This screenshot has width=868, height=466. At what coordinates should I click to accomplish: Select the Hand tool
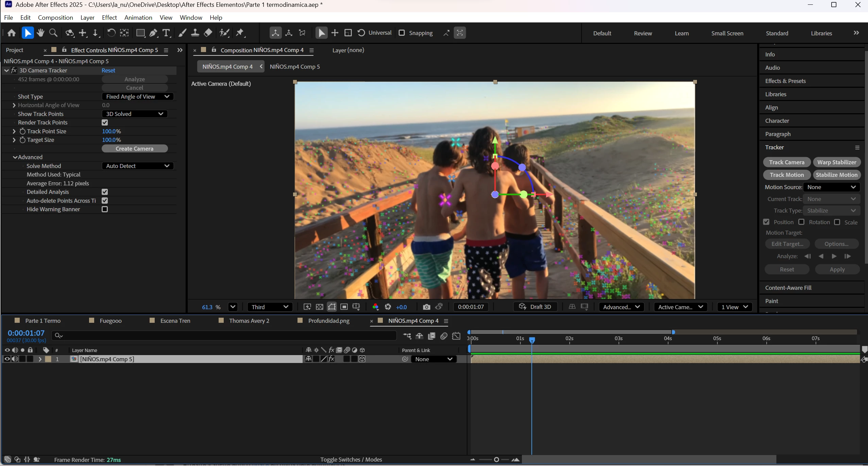coord(40,33)
